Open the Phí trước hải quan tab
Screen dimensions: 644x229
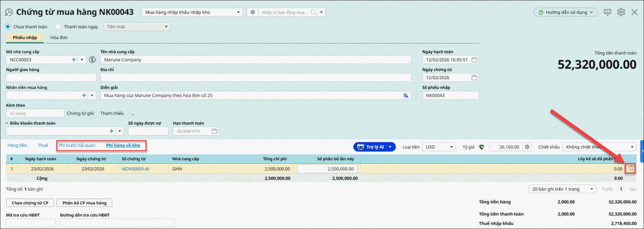pos(77,145)
